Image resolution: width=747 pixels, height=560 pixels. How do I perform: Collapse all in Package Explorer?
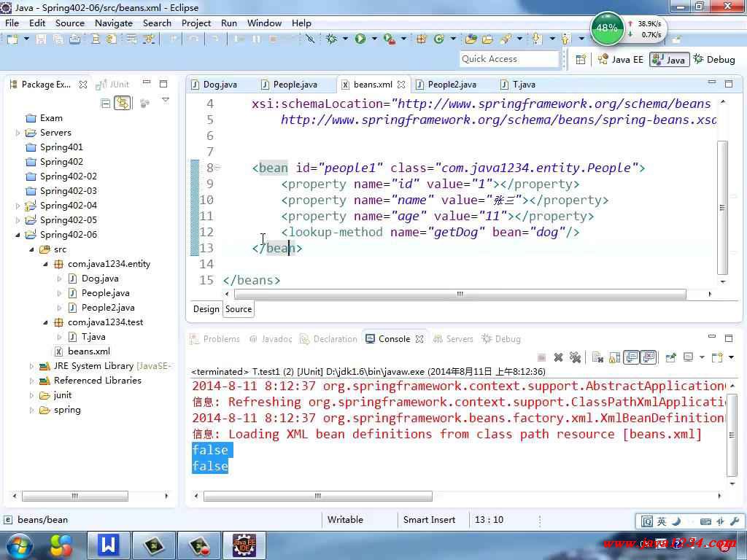[106, 104]
